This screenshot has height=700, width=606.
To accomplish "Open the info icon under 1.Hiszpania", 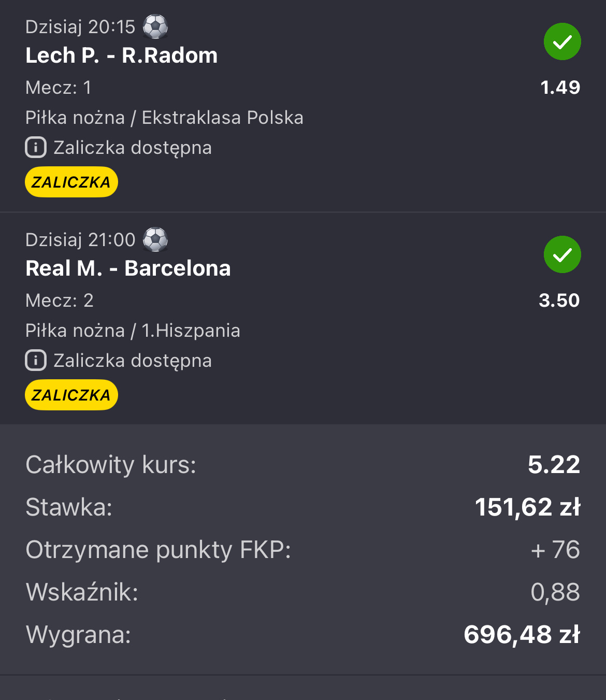I will (x=36, y=361).
